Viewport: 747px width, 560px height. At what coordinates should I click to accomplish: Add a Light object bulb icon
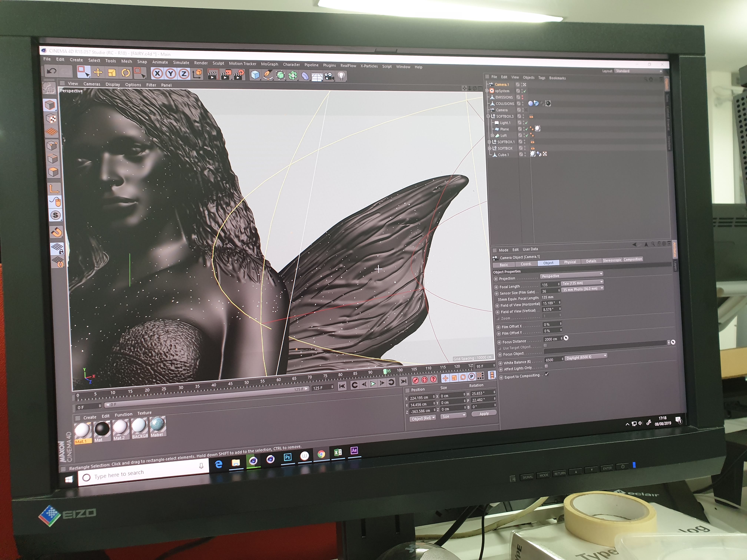point(341,76)
